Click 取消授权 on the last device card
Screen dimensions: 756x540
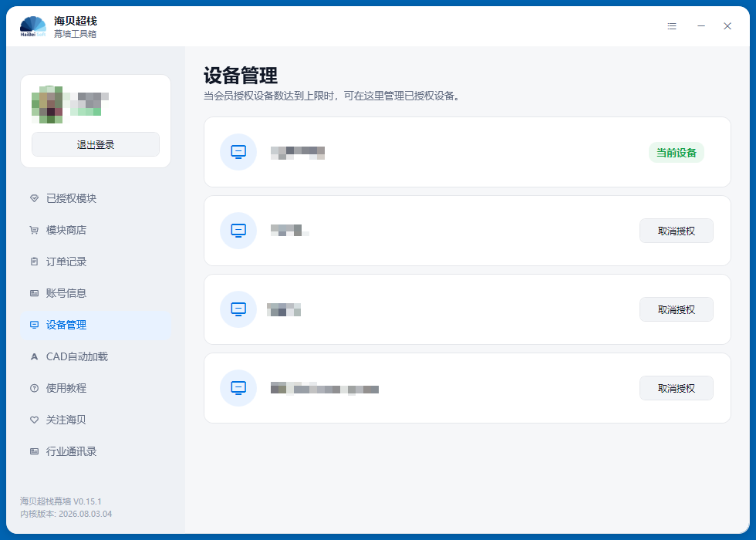[x=677, y=388]
